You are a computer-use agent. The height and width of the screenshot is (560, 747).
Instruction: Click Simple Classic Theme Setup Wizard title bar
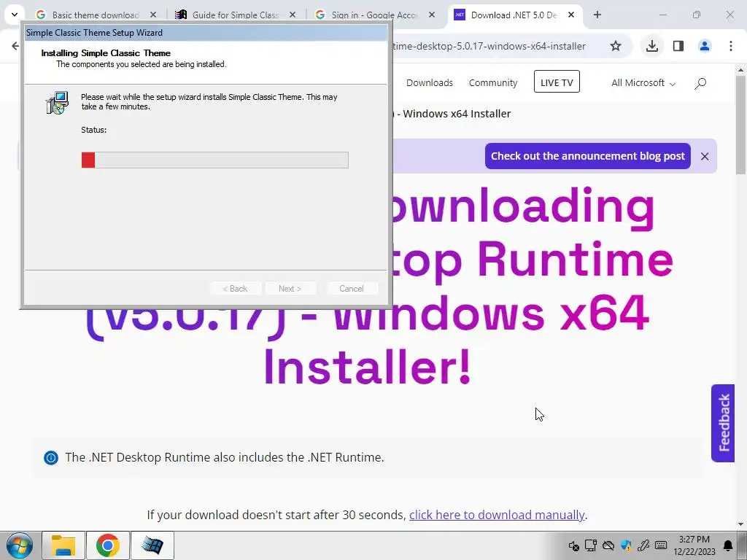[206, 33]
